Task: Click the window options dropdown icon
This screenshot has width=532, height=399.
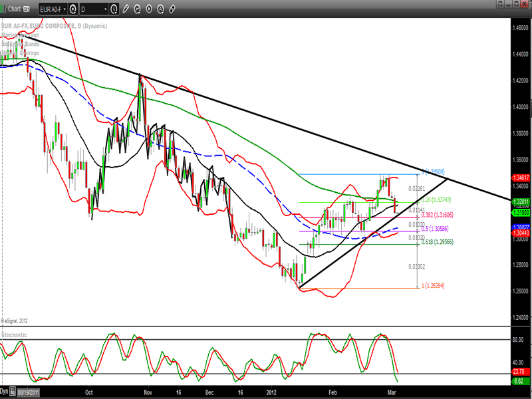Action: 500,4
